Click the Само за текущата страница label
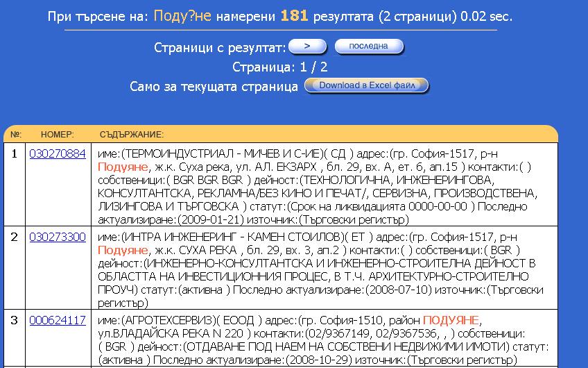Image resolution: width=588 pixels, height=368 pixels. point(214,86)
